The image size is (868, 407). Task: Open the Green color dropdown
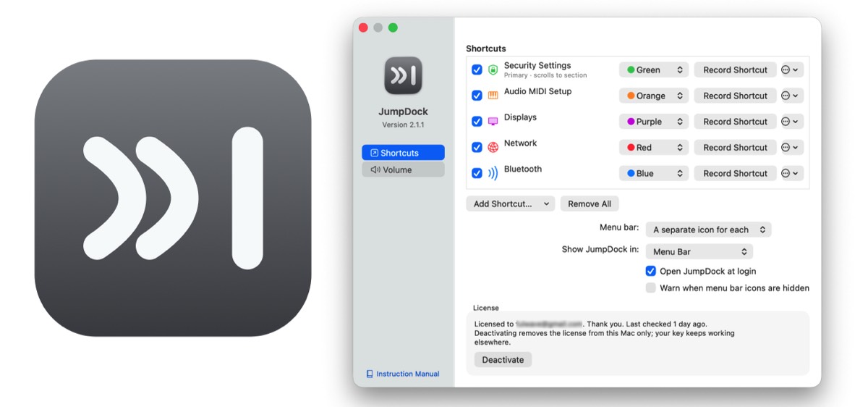point(654,70)
